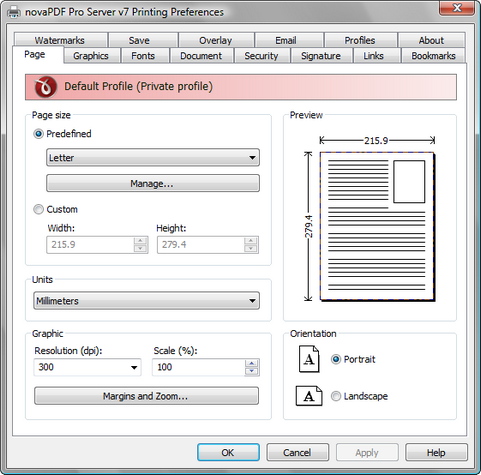Open the Letter page size dropdown
This screenshot has height=475, width=481.
[153, 157]
